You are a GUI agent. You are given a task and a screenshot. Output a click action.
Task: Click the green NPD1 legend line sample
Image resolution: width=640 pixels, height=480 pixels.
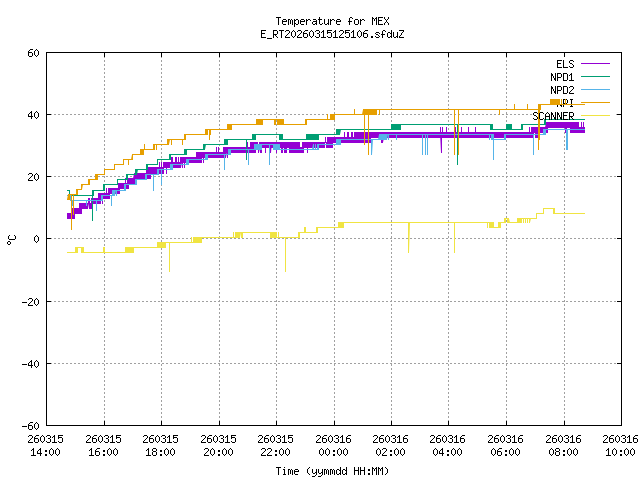594,77
